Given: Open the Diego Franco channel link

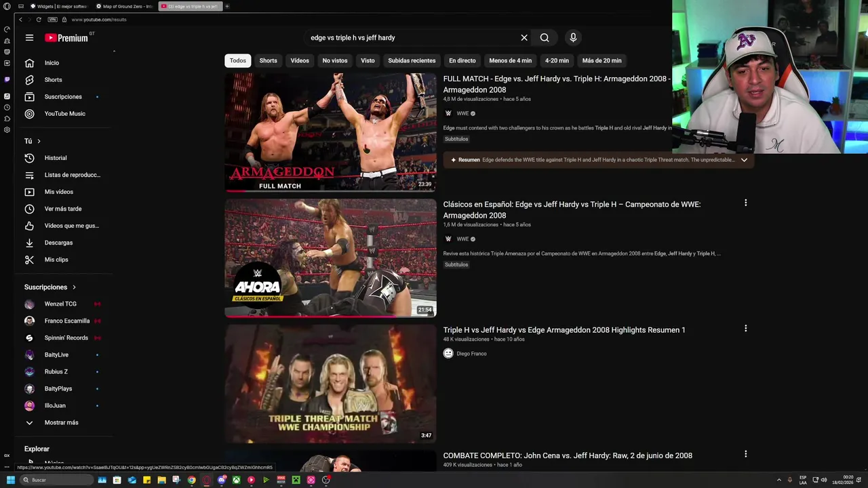Looking at the screenshot, I should coord(471,354).
